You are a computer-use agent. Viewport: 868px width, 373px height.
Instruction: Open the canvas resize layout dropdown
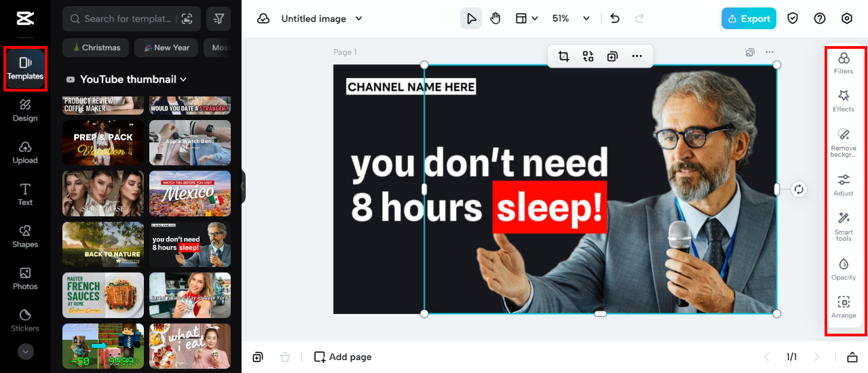527,18
